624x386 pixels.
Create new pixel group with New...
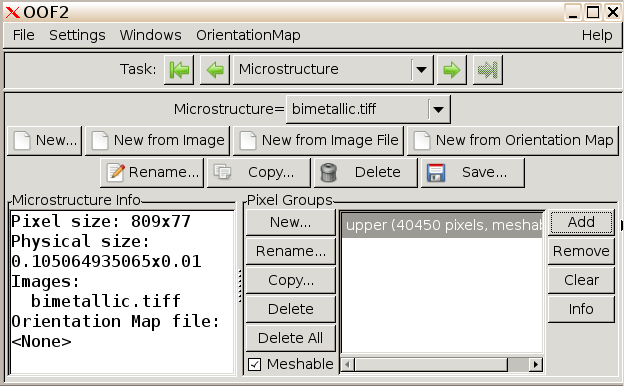click(x=291, y=222)
